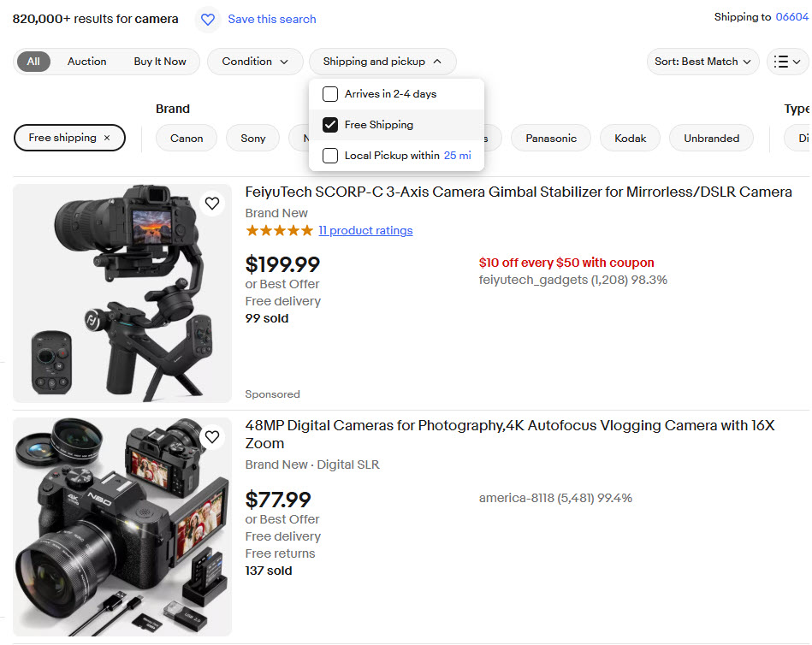This screenshot has height=645, width=812.
Task: Click the Save this search heart icon
Action: coord(207,19)
